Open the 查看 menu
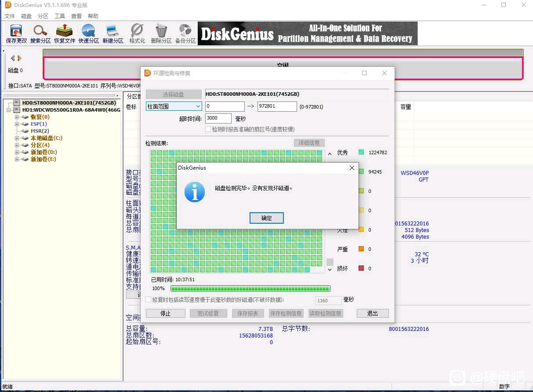533x392 pixels. coord(76,16)
